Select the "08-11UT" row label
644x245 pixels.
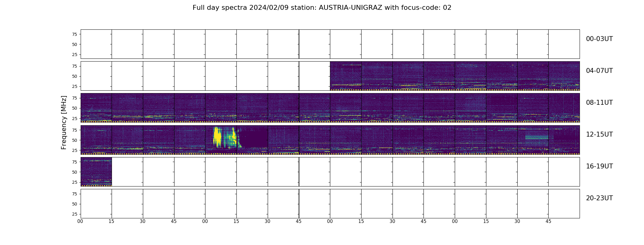[x=599, y=103]
